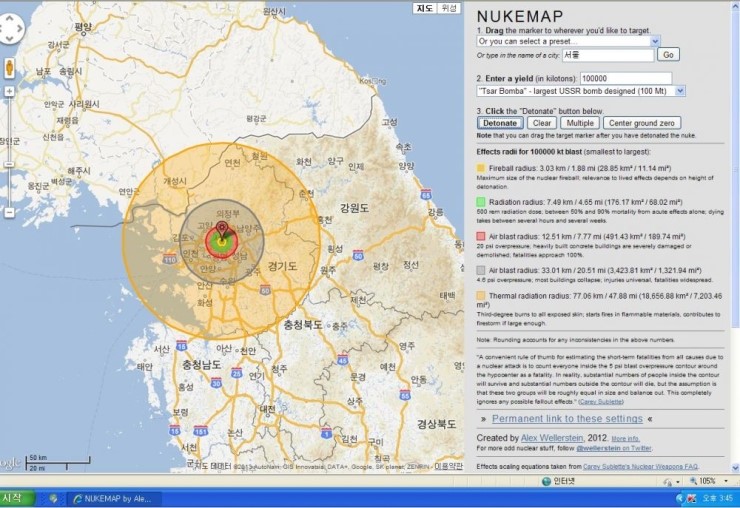Viewport: 740px width, 508px height.
Task: Click the yield field showing 100000
Action: pyautogui.click(x=626, y=78)
